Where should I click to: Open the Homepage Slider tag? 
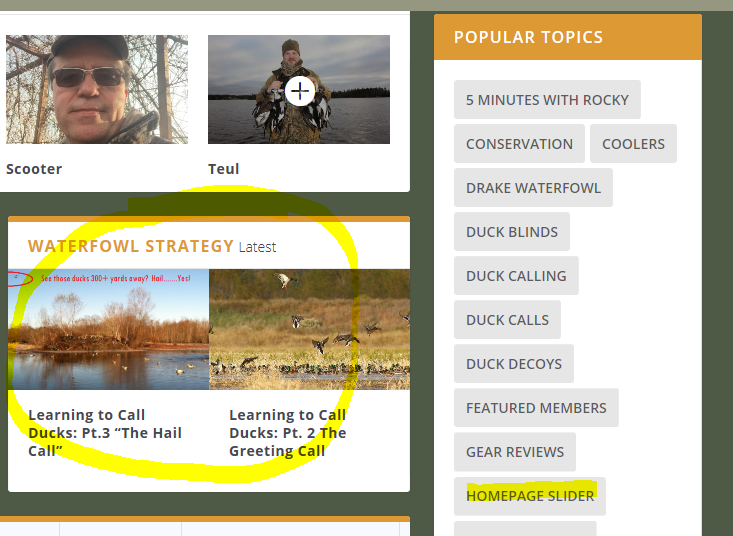(x=530, y=496)
